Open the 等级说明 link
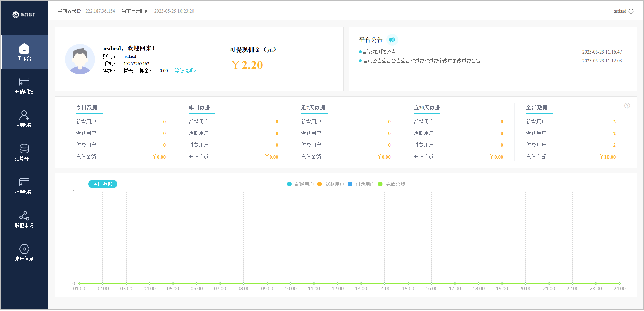Image resolution: width=644 pixels, height=311 pixels. click(x=185, y=71)
